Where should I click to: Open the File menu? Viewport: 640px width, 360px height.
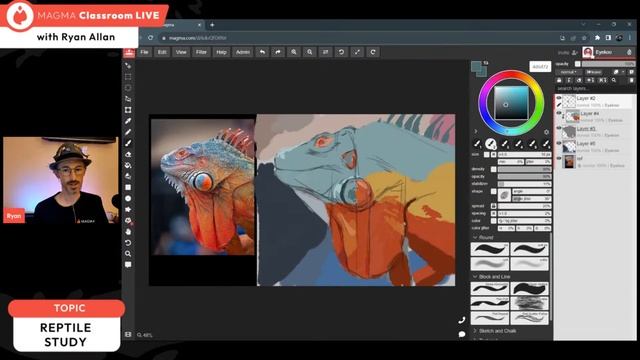click(144, 52)
